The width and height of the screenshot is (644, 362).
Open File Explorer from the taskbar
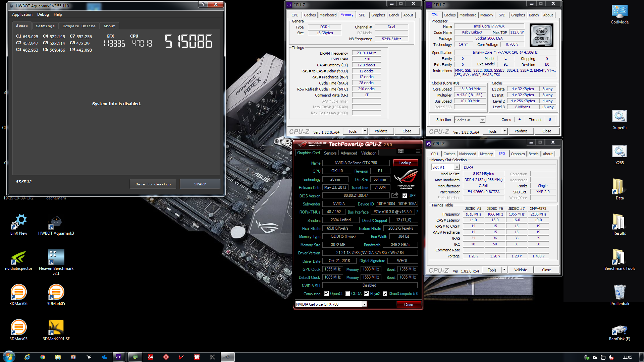tap(58, 357)
